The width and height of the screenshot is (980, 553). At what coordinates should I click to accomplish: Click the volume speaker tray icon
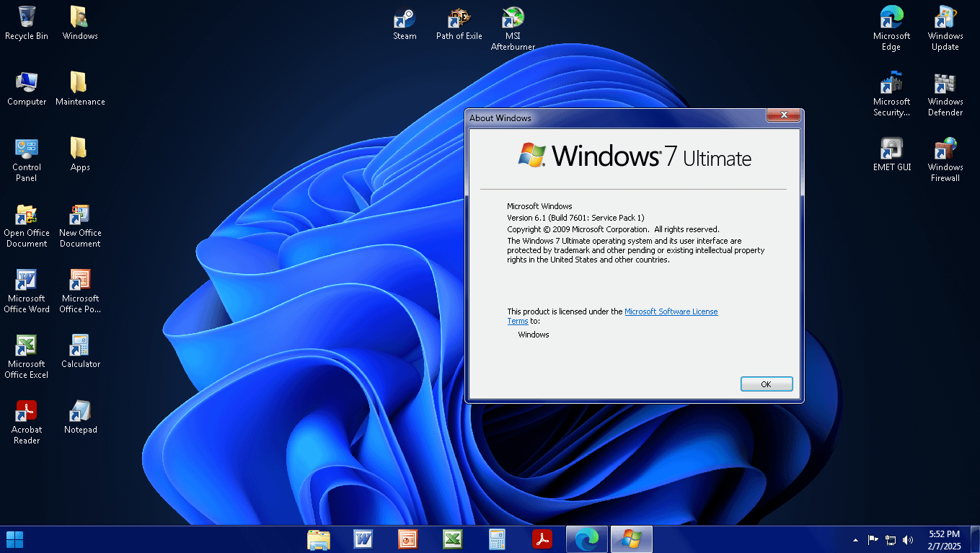click(908, 539)
